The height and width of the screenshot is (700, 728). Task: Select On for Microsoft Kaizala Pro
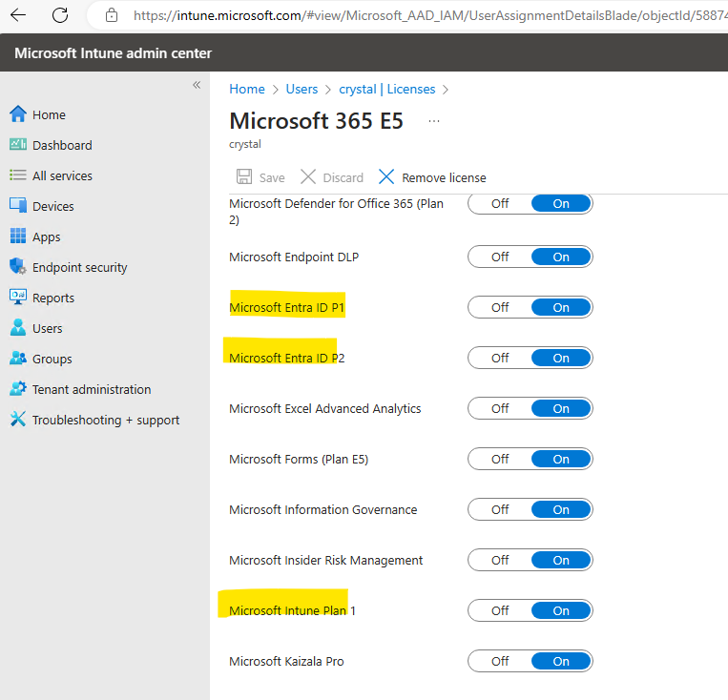pyautogui.click(x=561, y=662)
